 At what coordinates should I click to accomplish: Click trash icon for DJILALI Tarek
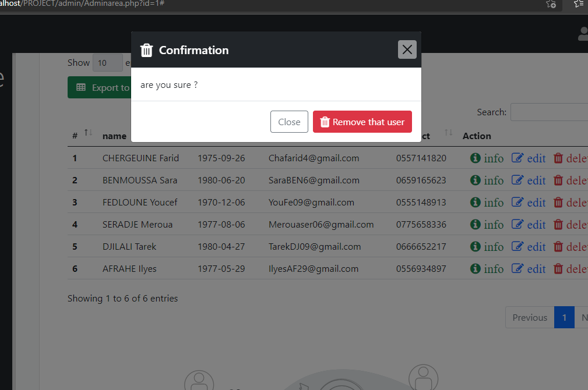coord(558,246)
